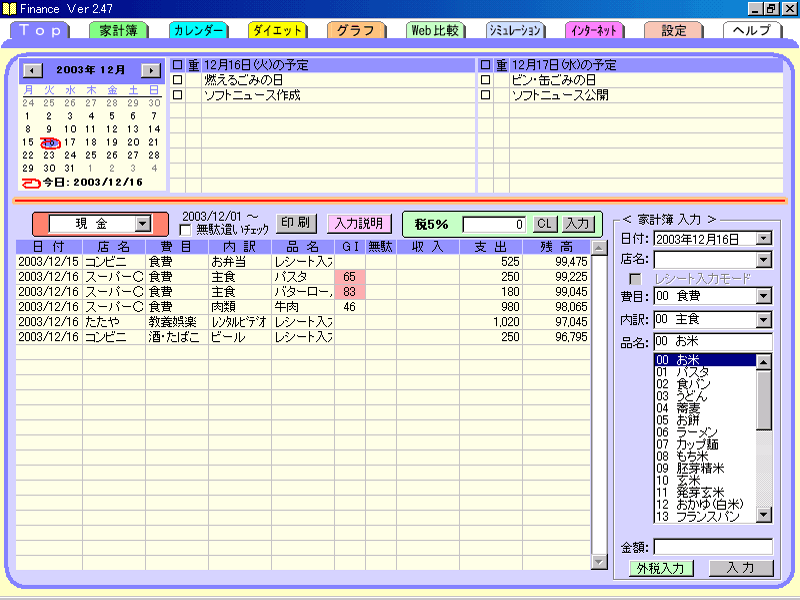The image size is (800, 600).
Task: Click the 品名 list scrollbar thumb
Action: point(764,400)
